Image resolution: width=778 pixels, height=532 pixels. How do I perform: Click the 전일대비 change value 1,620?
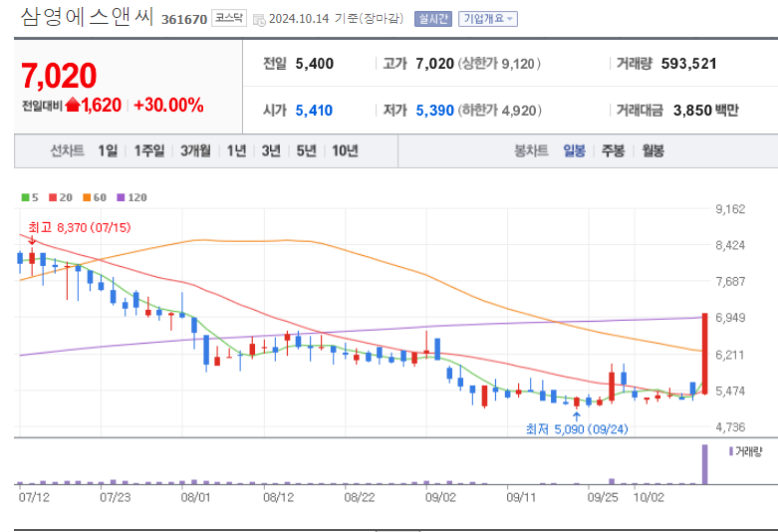click(x=102, y=106)
